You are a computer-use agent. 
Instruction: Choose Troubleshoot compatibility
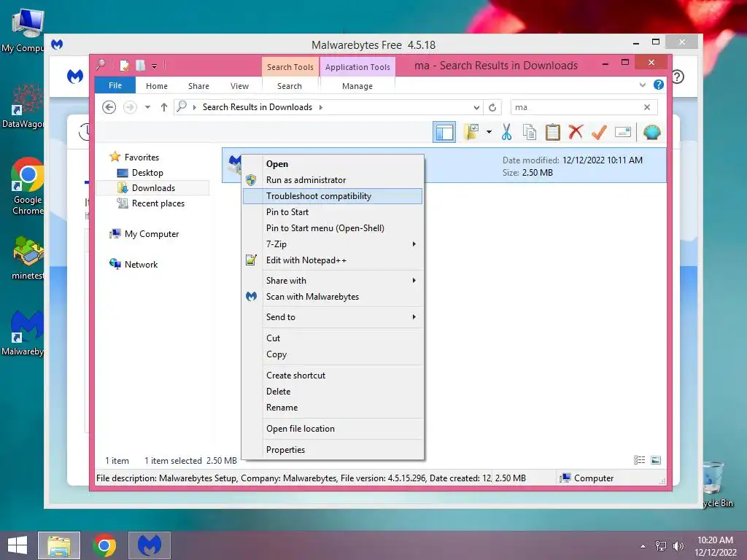click(333, 196)
